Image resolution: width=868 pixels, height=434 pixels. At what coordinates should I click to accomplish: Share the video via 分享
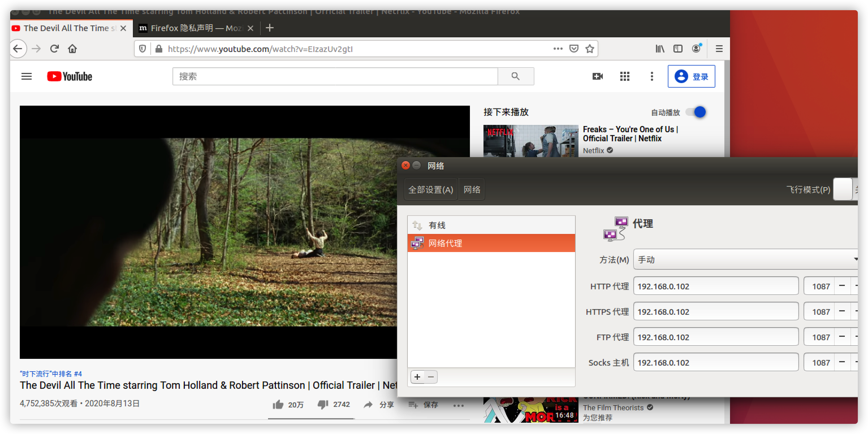(378, 404)
